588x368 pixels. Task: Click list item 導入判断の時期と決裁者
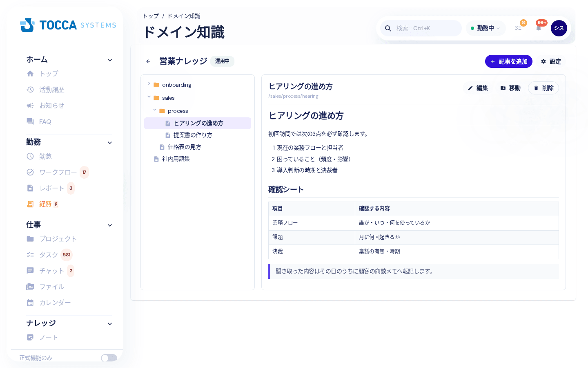click(x=307, y=170)
